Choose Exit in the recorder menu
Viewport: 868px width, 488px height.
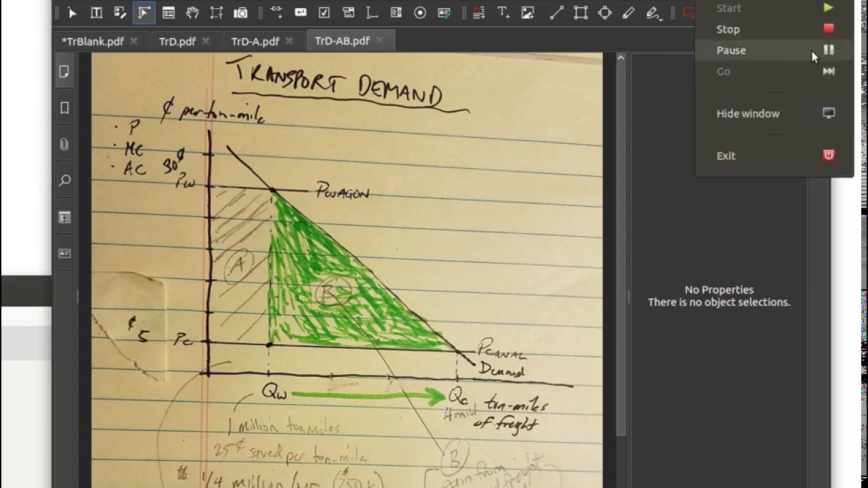click(x=774, y=155)
